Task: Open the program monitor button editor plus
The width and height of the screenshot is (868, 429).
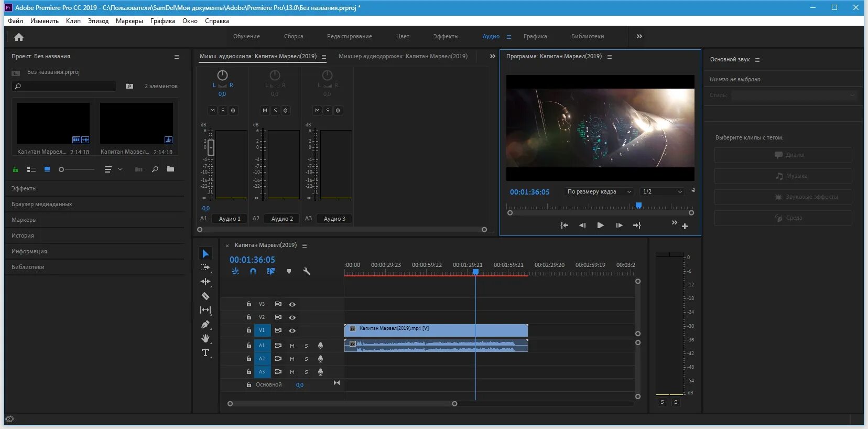Action: (x=685, y=227)
